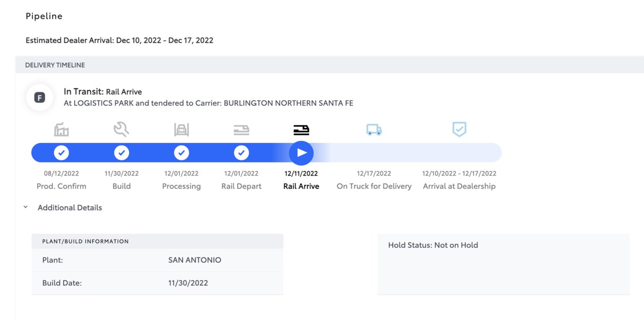Click the 12/11/2022 Rail Arrive date

(x=301, y=173)
